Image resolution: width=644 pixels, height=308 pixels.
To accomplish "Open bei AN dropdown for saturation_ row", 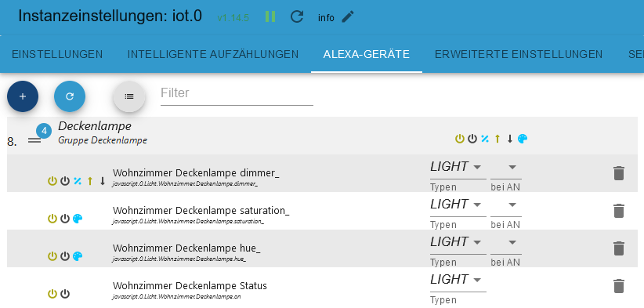I will click(506, 205).
